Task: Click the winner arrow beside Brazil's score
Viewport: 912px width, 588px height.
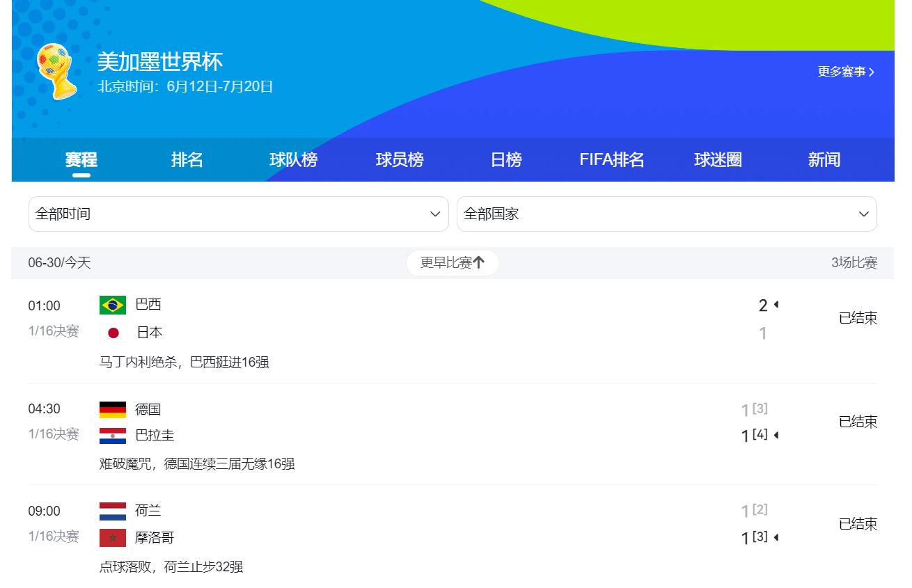Action: click(776, 305)
